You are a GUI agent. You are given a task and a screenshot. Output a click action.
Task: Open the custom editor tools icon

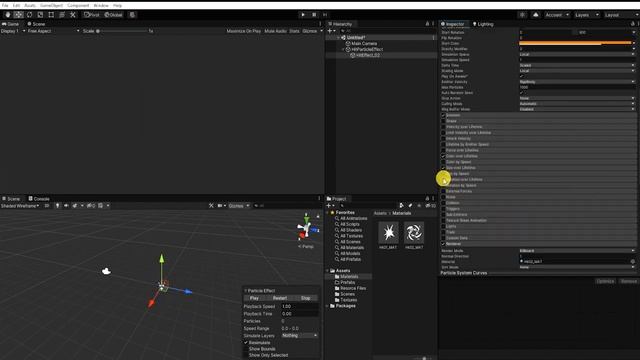pyautogui.click(x=73, y=15)
